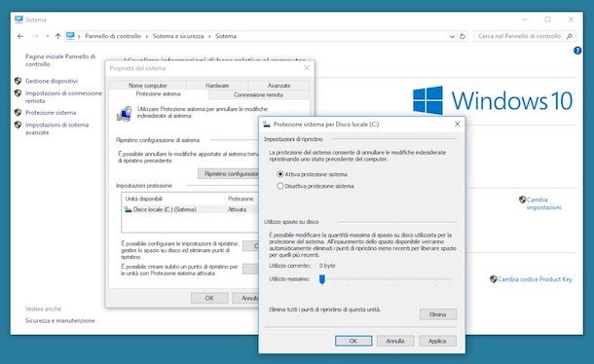Open Impostazioni di sistema avanzate
Image resolution: width=594 pixels, height=364 pixels.
(56, 128)
